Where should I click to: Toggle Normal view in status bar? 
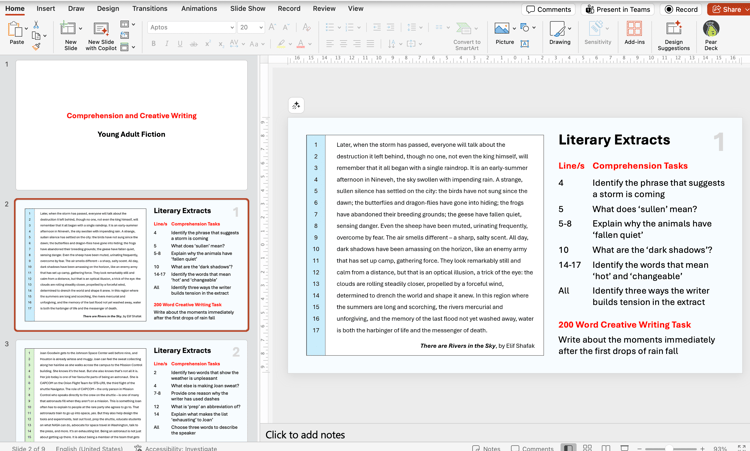pyautogui.click(x=568, y=447)
